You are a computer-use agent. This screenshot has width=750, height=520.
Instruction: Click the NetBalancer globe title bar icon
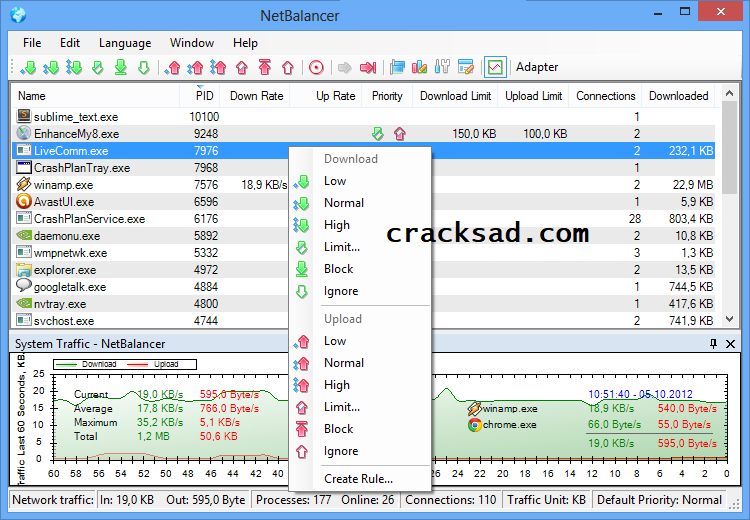(18, 15)
